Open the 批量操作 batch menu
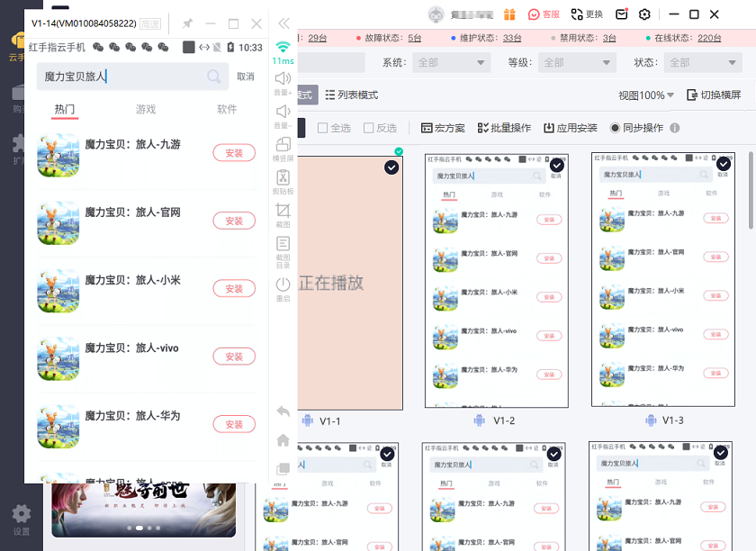The image size is (756, 551). pos(504,128)
